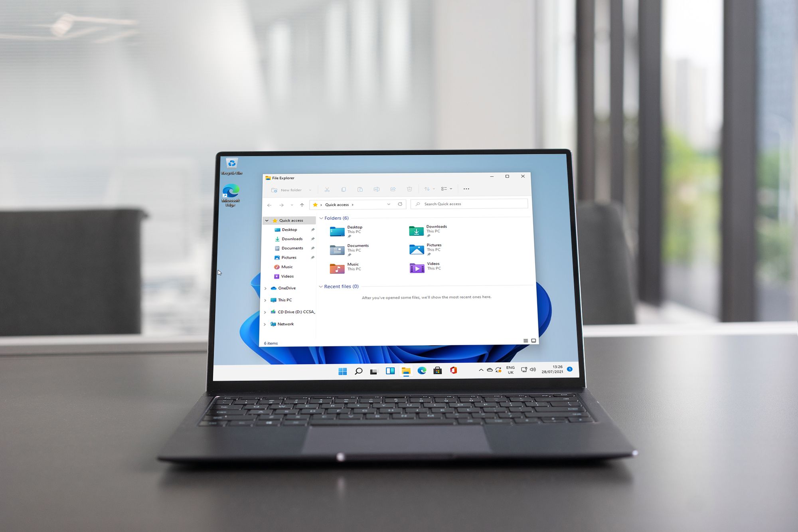Click the More options ellipsis menu
The width and height of the screenshot is (798, 532).
(464, 189)
